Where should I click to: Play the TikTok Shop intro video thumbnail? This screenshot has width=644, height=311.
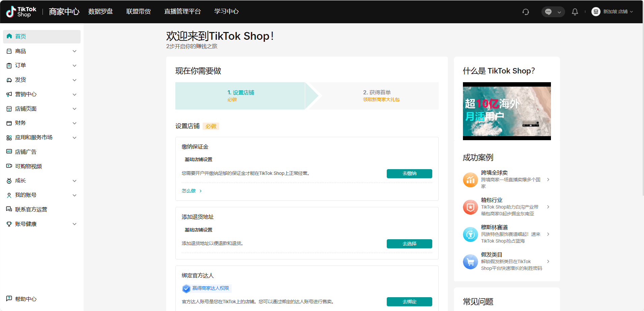point(506,111)
